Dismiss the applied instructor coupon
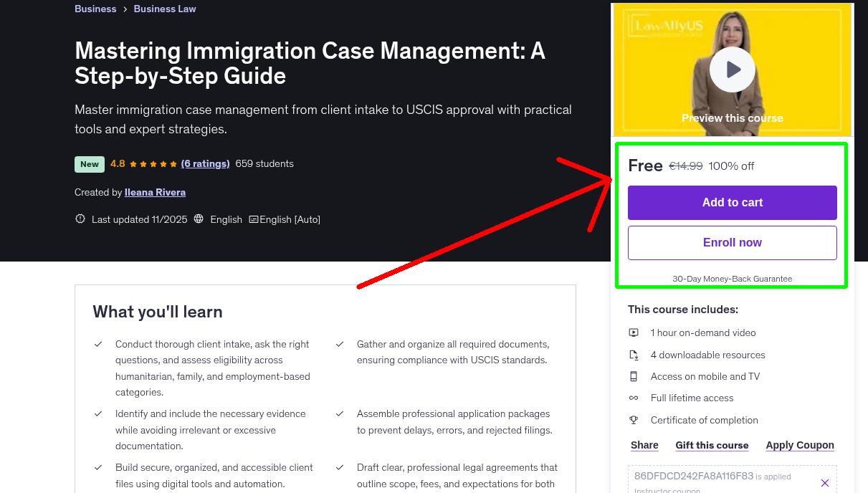868x493 pixels. [x=825, y=482]
